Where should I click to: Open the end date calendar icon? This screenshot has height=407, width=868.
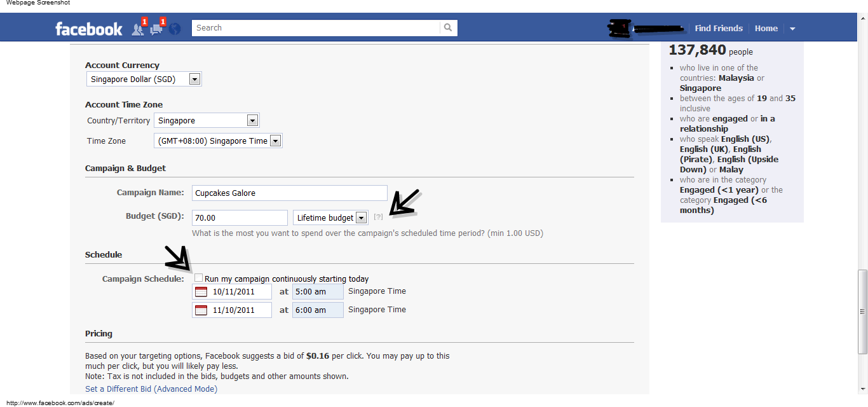point(201,310)
